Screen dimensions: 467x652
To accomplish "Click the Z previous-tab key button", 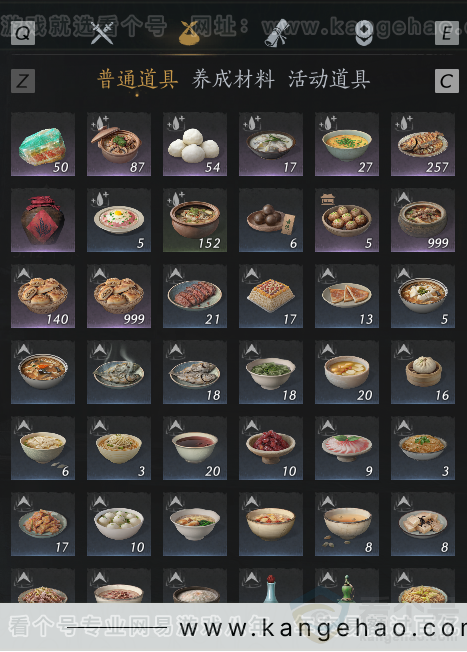I will pos(23,81).
